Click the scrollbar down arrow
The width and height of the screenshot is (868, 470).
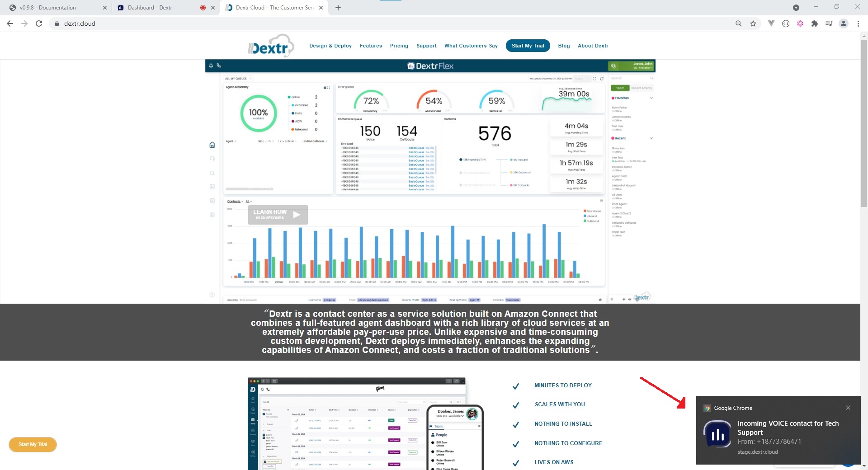pos(864,465)
